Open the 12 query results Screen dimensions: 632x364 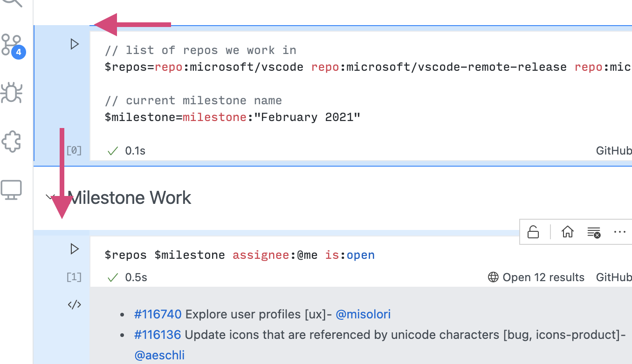pos(543,277)
